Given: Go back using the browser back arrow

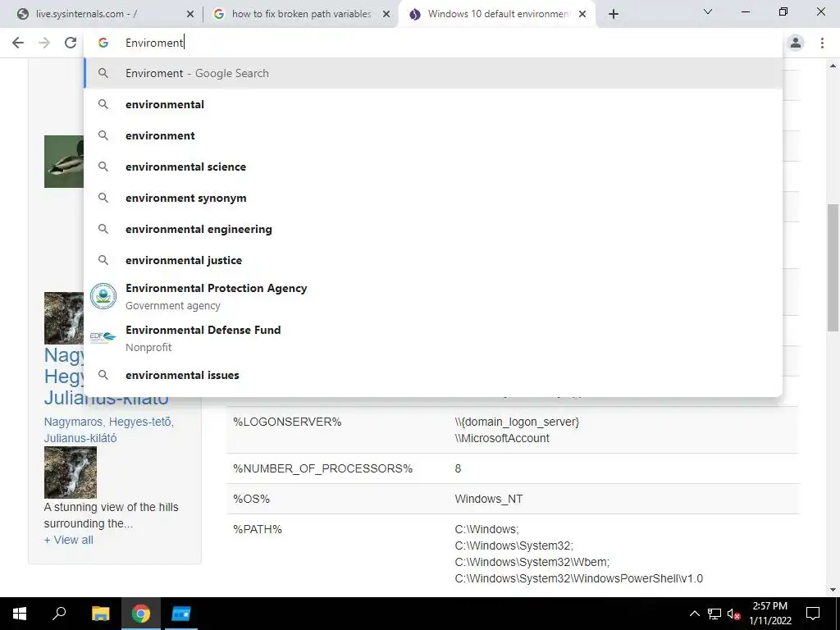Looking at the screenshot, I should point(18,43).
